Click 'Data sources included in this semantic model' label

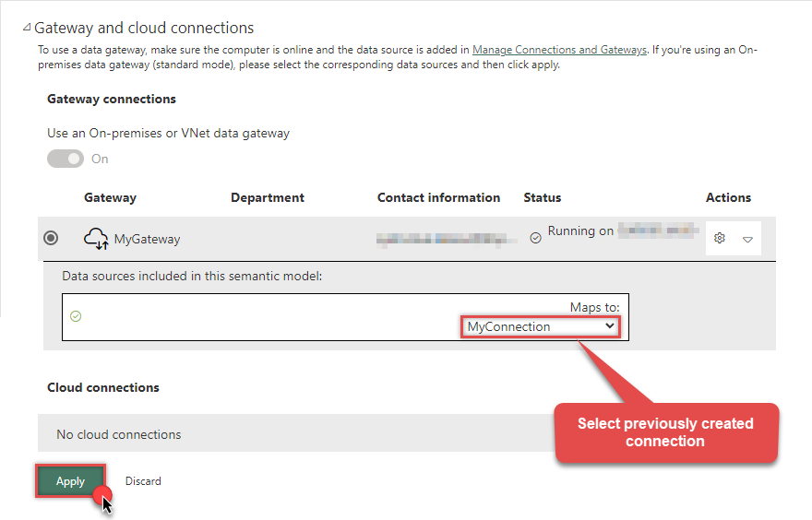point(192,276)
